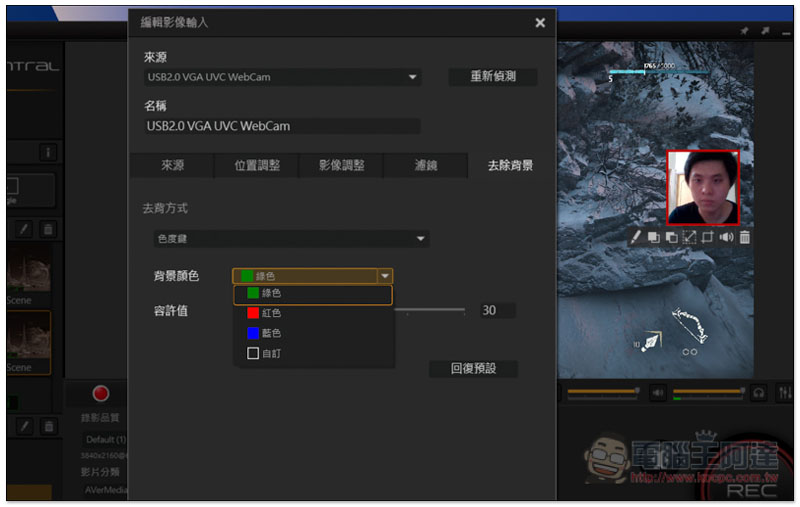Viewport: 800px width, 507px height.
Task: Select the 去除背景 tab
Action: 510,165
